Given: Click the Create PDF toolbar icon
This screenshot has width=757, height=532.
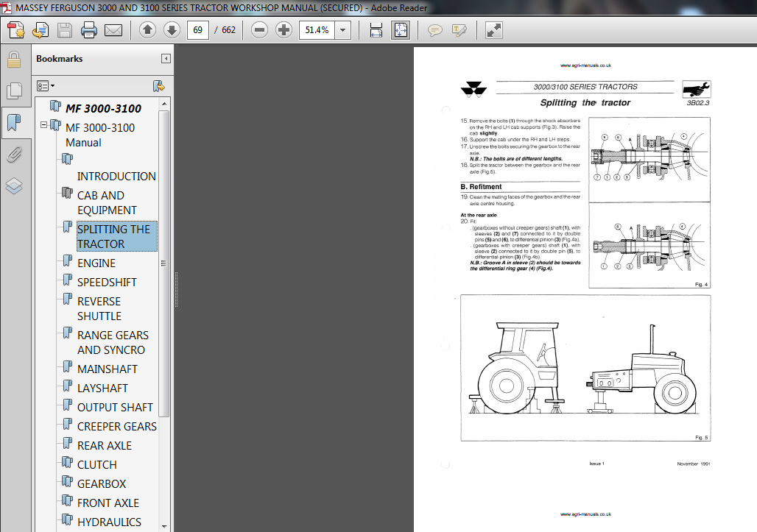Looking at the screenshot, I should point(15,30).
